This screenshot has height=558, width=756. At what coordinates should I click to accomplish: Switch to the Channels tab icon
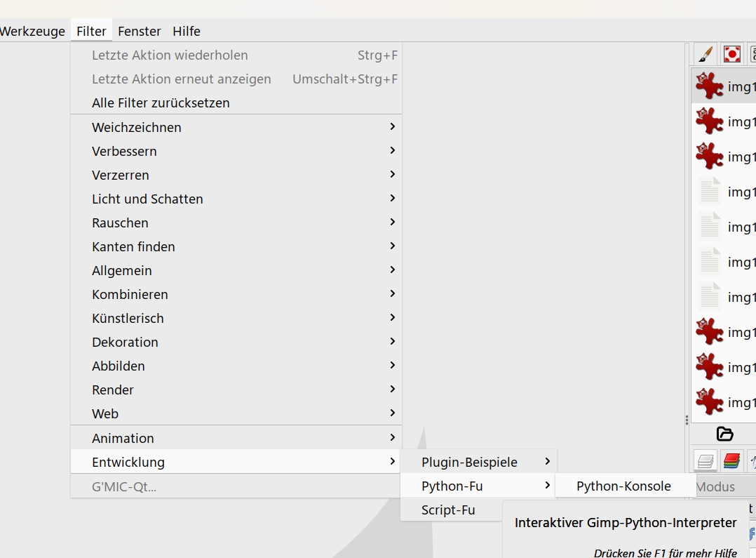point(731,461)
